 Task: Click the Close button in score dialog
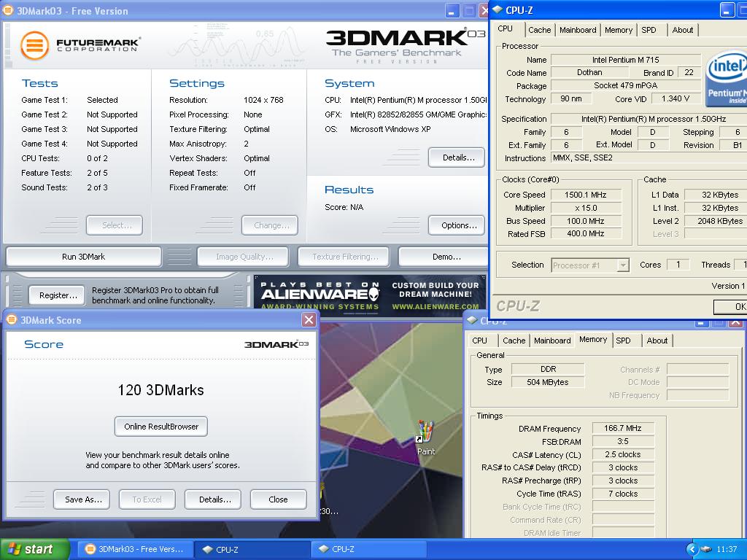coord(278,499)
